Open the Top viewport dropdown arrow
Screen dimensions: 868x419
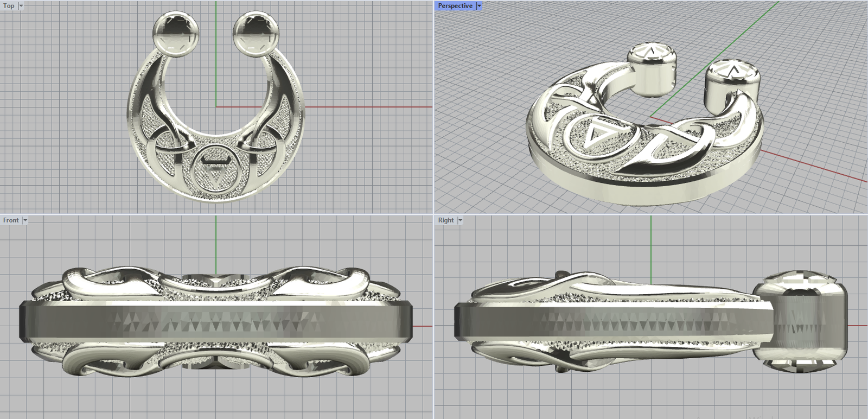tap(21, 6)
